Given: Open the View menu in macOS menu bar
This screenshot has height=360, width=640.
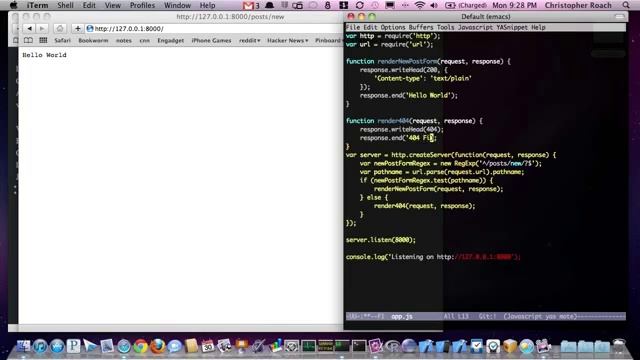Looking at the screenshot, I should click(113, 5).
